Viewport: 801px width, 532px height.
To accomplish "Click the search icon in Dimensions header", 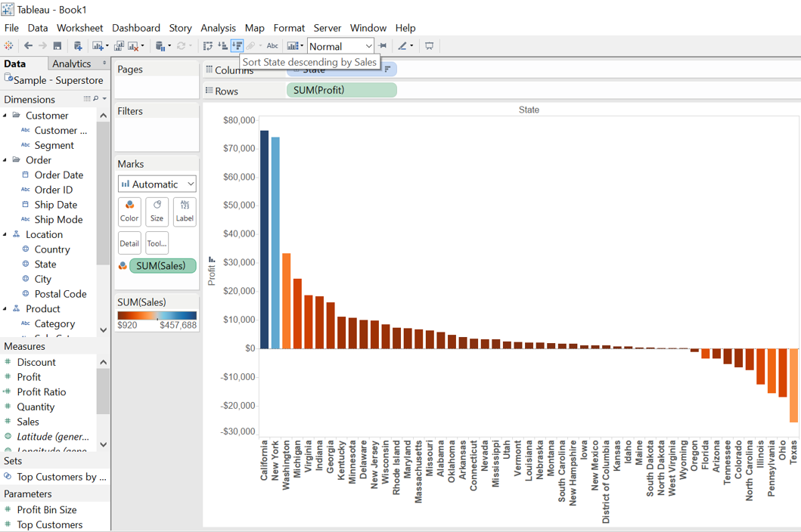I will [96, 99].
